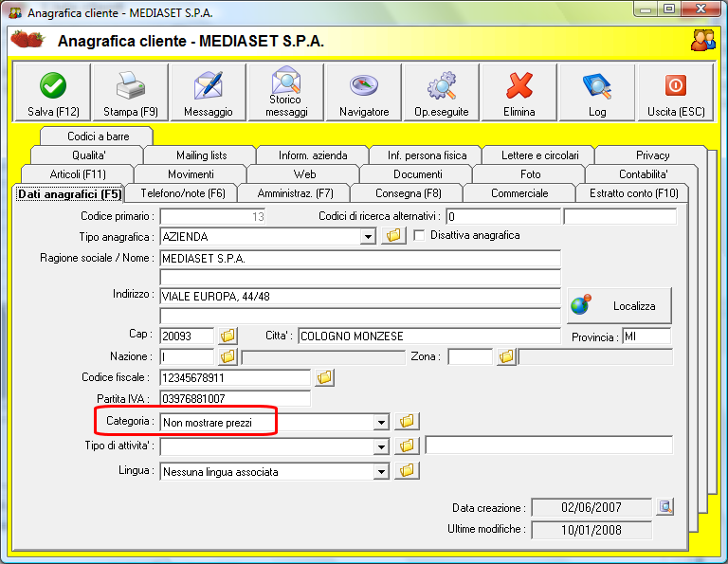The height and width of the screenshot is (564, 728).
Task: Open folder lookup next to Tipo di attivita'
Action: tap(407, 446)
